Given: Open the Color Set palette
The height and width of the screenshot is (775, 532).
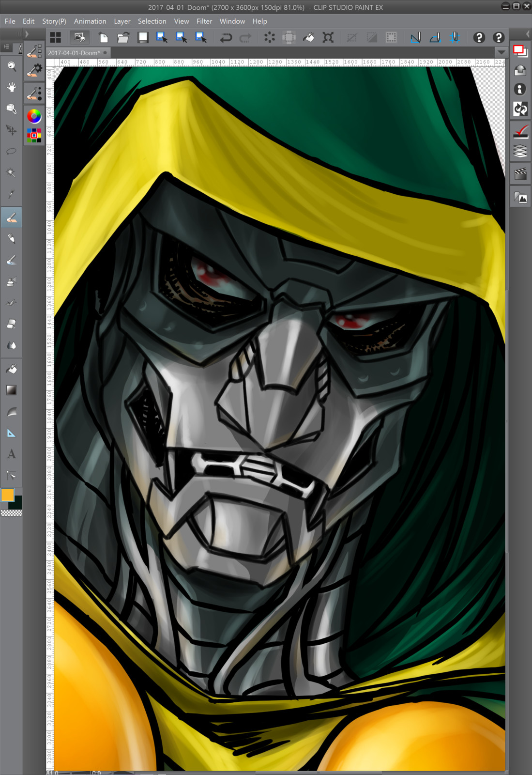Looking at the screenshot, I should coord(34,135).
